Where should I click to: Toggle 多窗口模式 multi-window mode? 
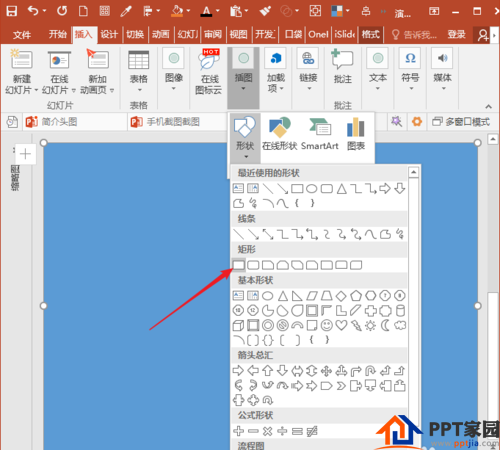[461, 122]
